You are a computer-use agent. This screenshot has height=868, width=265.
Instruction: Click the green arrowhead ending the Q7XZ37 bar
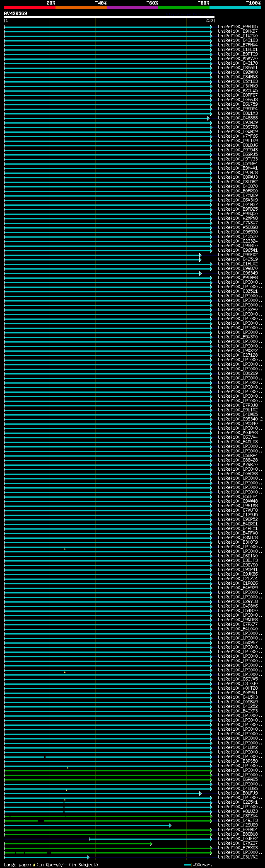(151, 844)
